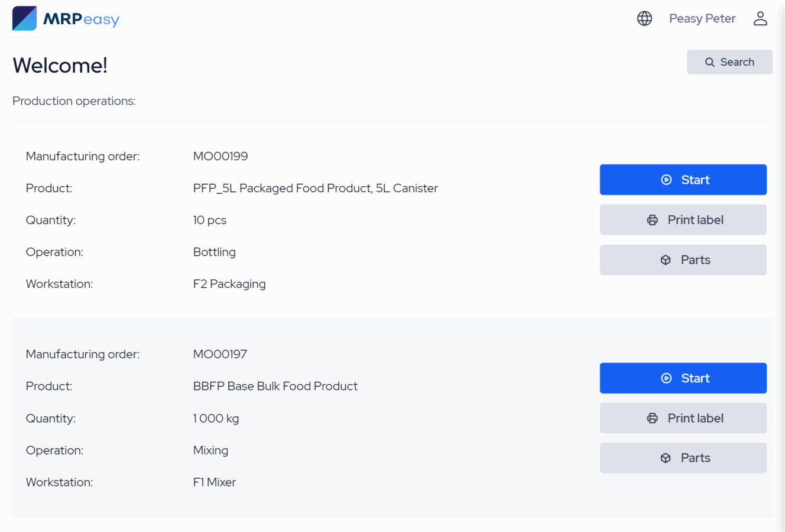Select the manufacturing order number MO00199
This screenshot has width=785, height=532.
point(220,156)
